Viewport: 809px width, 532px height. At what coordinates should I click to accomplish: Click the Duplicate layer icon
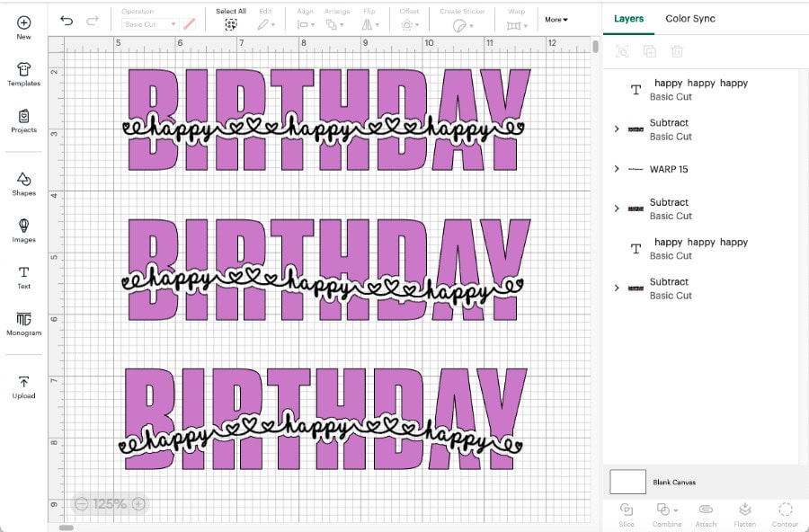coord(650,51)
